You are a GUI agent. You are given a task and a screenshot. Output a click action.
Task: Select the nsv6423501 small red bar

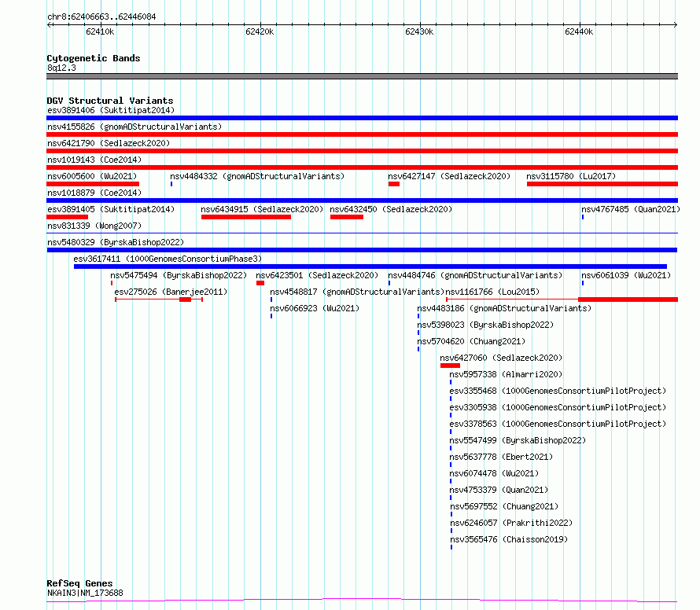click(260, 283)
